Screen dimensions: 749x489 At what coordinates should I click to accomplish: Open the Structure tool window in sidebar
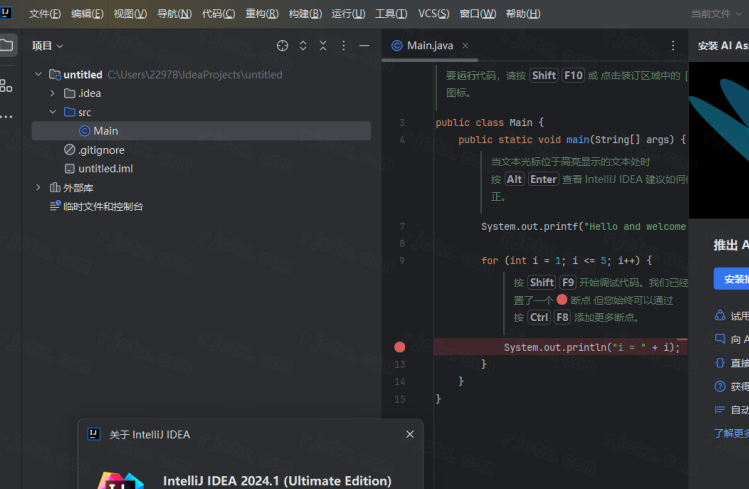(x=7, y=85)
